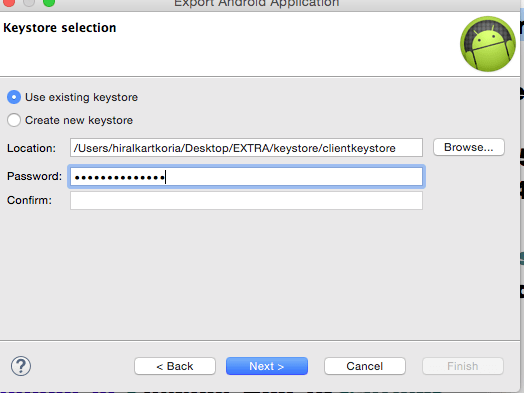Select the Use existing keystore option
Viewport: 524px width, 393px height.
pos(72,97)
